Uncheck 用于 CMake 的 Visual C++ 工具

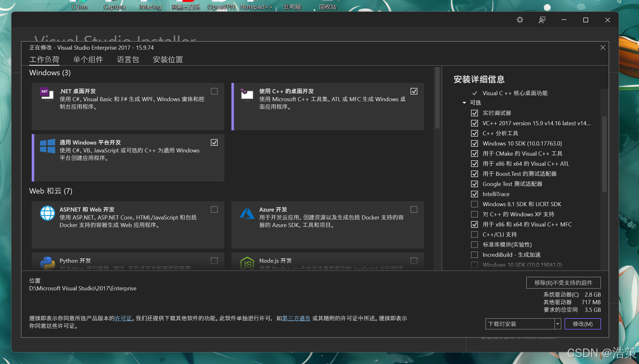pos(474,154)
